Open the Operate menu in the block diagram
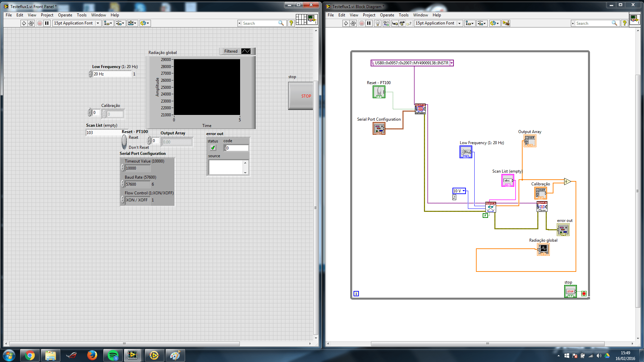This screenshot has height=362, width=644. point(387,15)
